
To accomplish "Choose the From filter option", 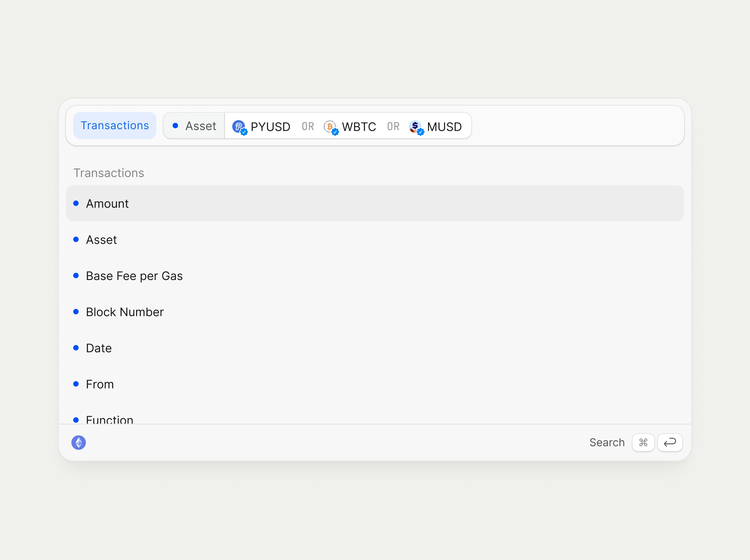I will click(x=100, y=384).
